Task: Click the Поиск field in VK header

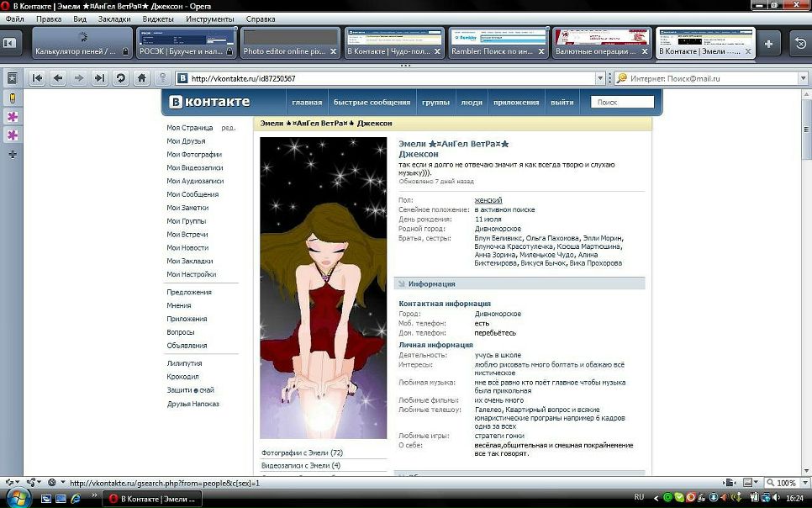Action: [622, 102]
